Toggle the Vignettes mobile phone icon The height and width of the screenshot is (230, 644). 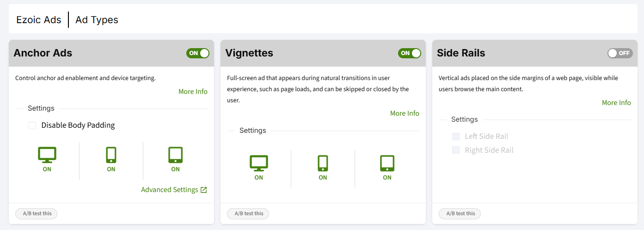click(x=323, y=163)
